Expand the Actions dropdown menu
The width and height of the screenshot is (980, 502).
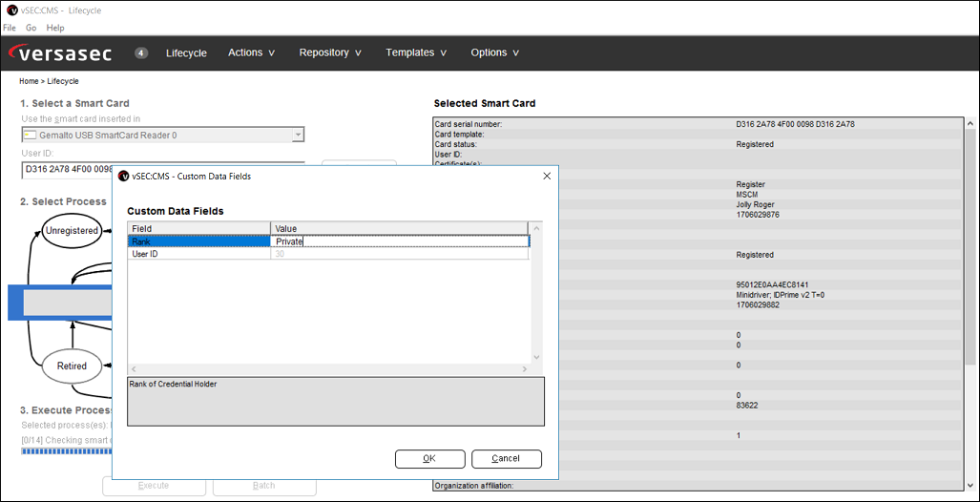(x=251, y=53)
